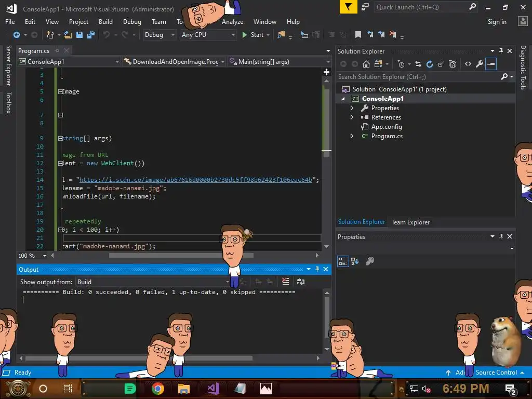Viewport: 532px width, 399px height.
Task: Go to next bookmark icon
Action: [x=381, y=35]
